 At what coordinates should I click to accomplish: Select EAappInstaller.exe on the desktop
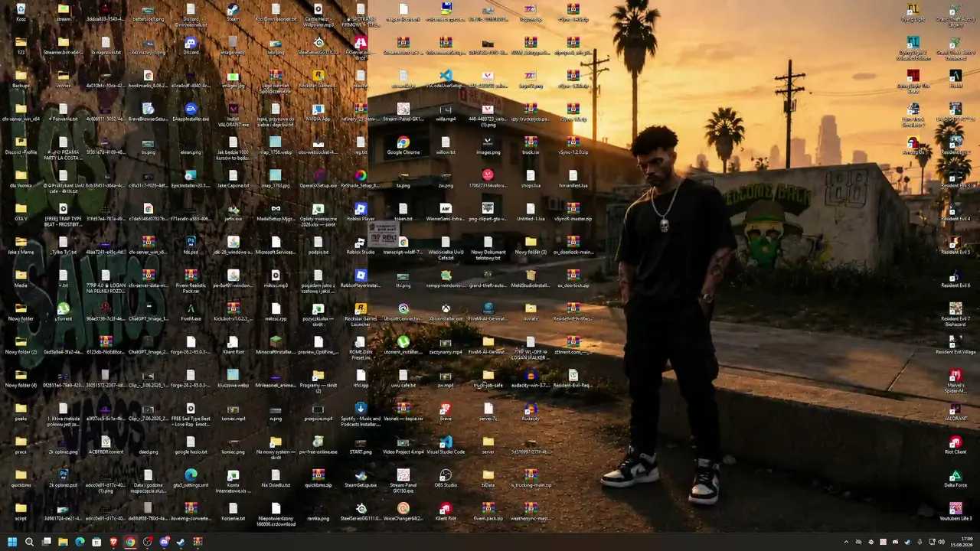pos(191,112)
